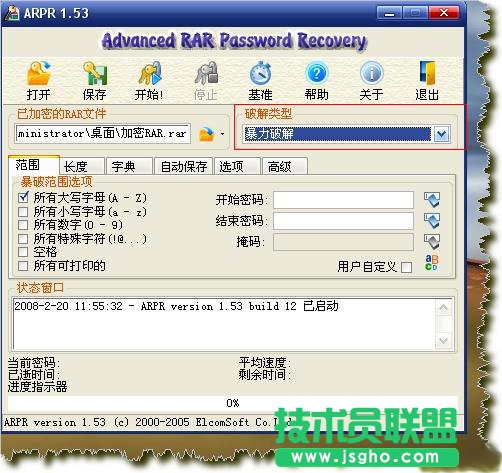Click the 退出 (Exit) door icon
This screenshot has height=473, width=502.
click(427, 73)
